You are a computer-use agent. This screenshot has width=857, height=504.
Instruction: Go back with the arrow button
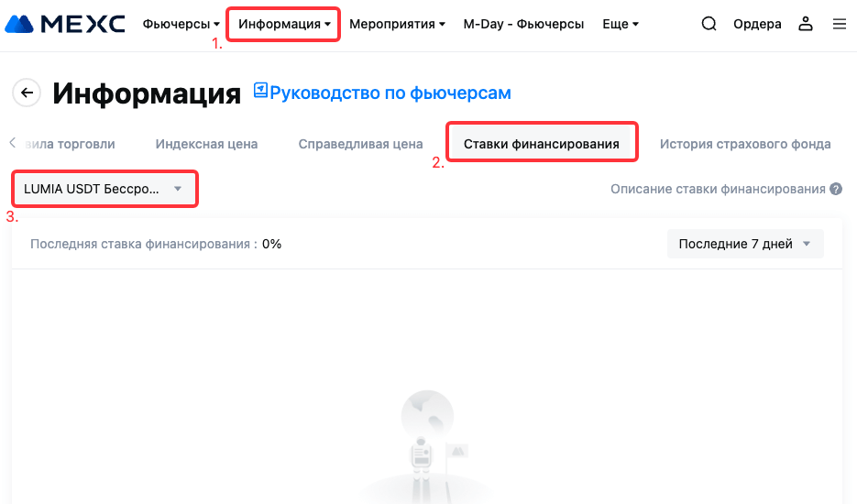pos(27,93)
